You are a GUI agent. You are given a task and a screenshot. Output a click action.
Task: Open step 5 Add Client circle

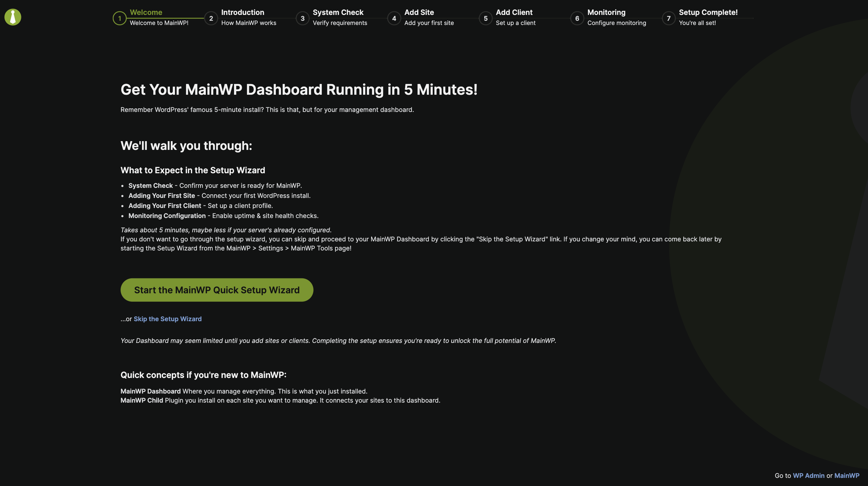point(486,18)
